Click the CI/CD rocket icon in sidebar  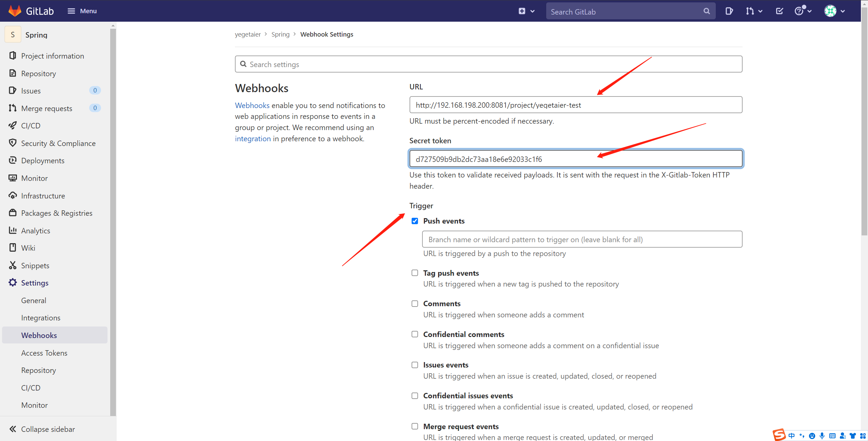click(13, 126)
